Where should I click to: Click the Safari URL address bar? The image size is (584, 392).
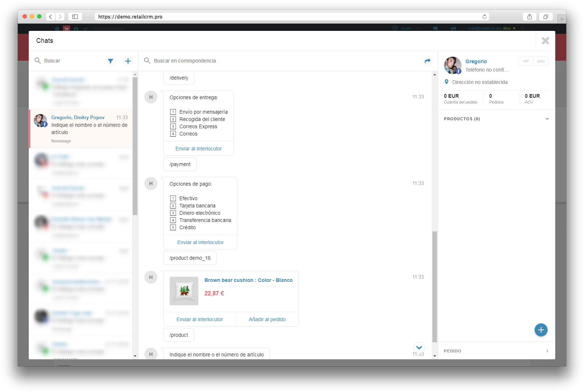[x=292, y=17]
